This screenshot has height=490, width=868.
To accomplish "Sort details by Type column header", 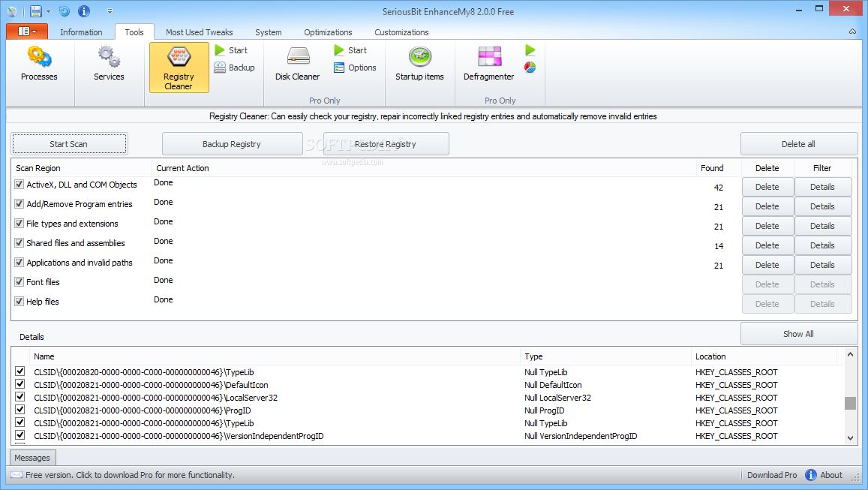I will point(605,356).
